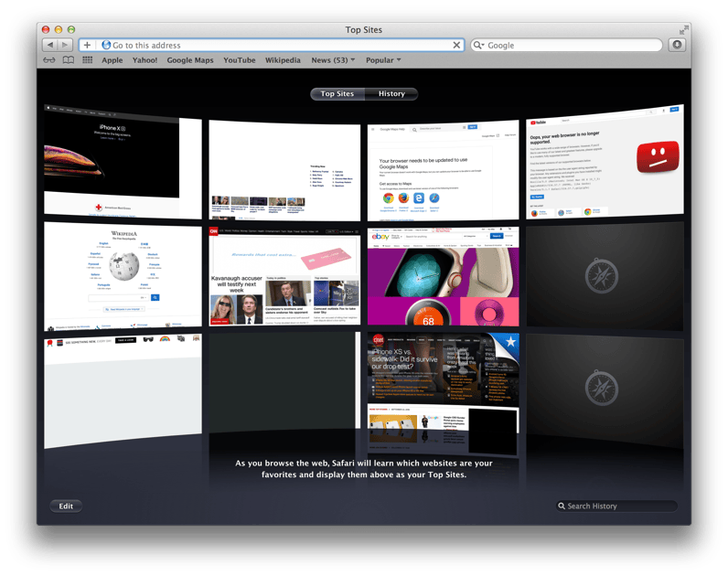Screen dimensions: 728x576
Task: Show Top Sites grid icon
Action: coord(87,59)
